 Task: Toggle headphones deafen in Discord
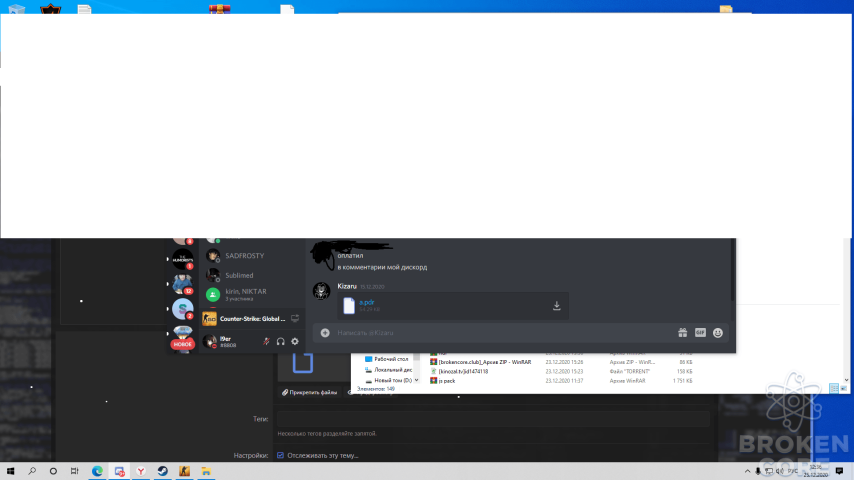pyautogui.click(x=280, y=342)
